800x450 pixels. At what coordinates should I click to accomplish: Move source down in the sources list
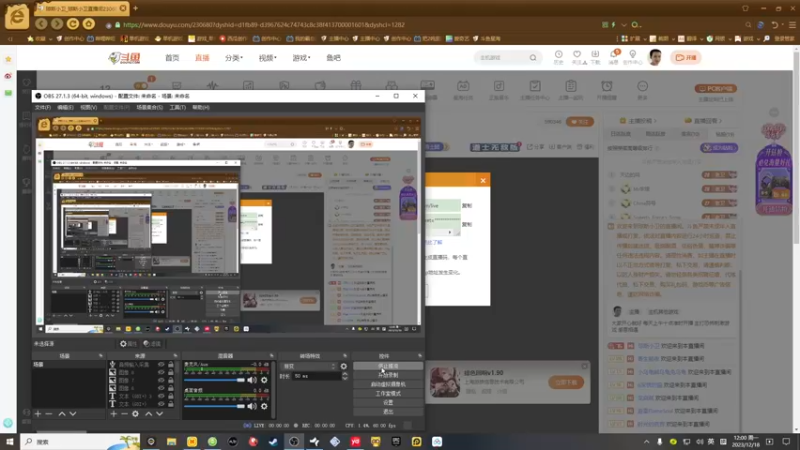[x=159, y=414]
